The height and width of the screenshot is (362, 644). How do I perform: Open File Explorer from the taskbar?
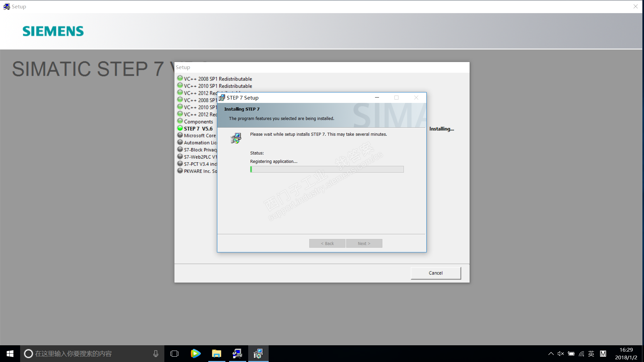click(216, 354)
